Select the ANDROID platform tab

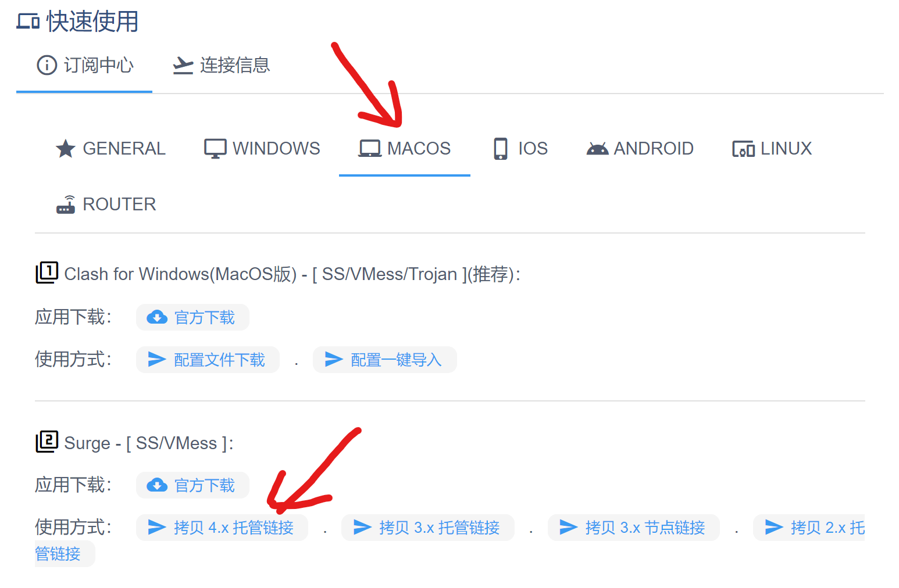coord(640,149)
